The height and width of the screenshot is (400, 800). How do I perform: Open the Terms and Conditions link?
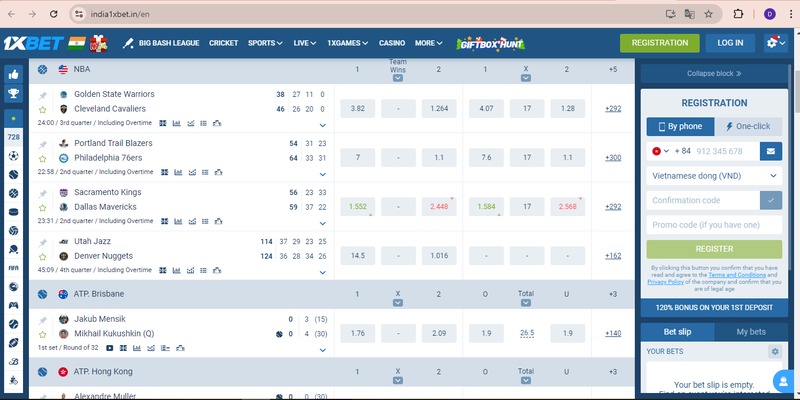(737, 275)
